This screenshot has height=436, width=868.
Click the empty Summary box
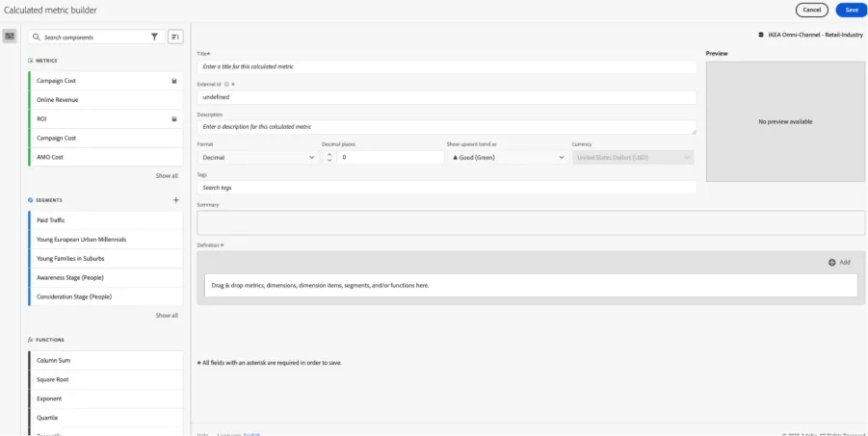coord(531,223)
